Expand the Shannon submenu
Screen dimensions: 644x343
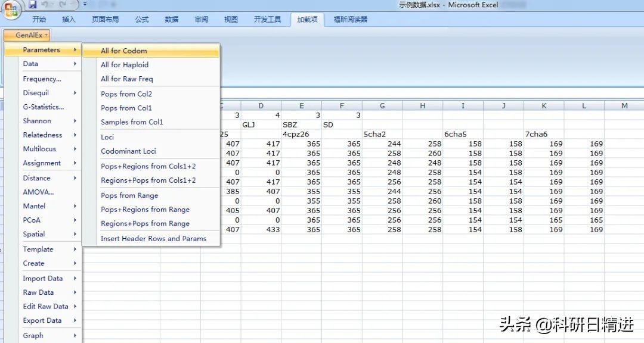point(43,121)
